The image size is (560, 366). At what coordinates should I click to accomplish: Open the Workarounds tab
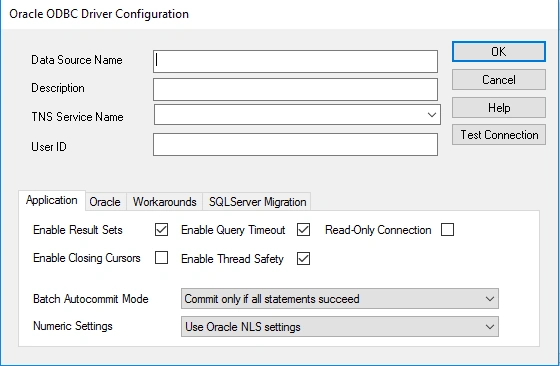tap(165, 202)
